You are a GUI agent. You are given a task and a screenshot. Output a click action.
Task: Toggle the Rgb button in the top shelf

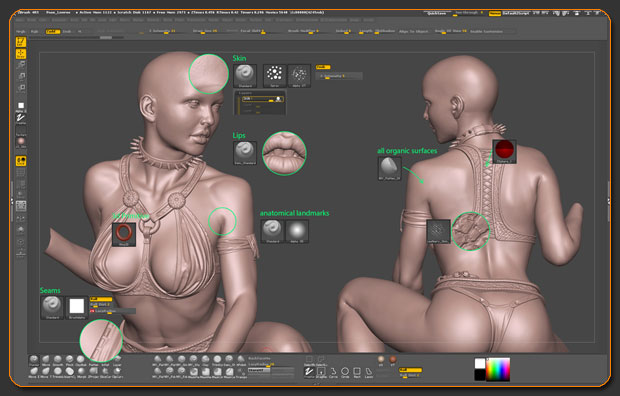tap(35, 31)
